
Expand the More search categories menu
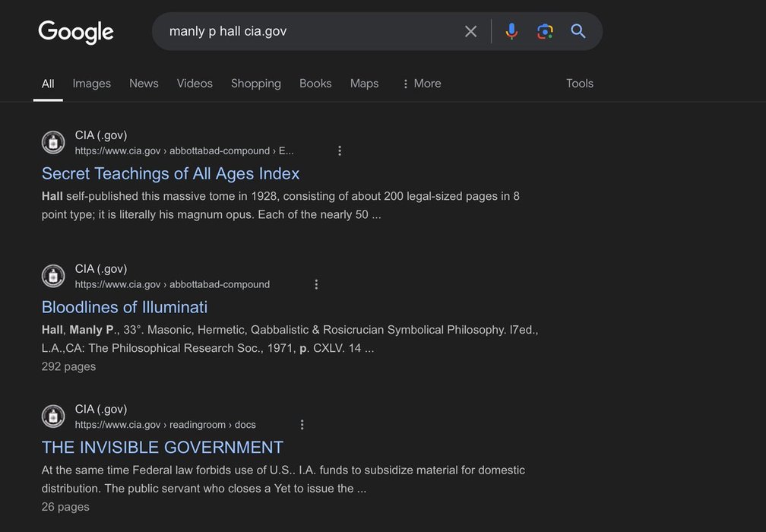coord(421,84)
